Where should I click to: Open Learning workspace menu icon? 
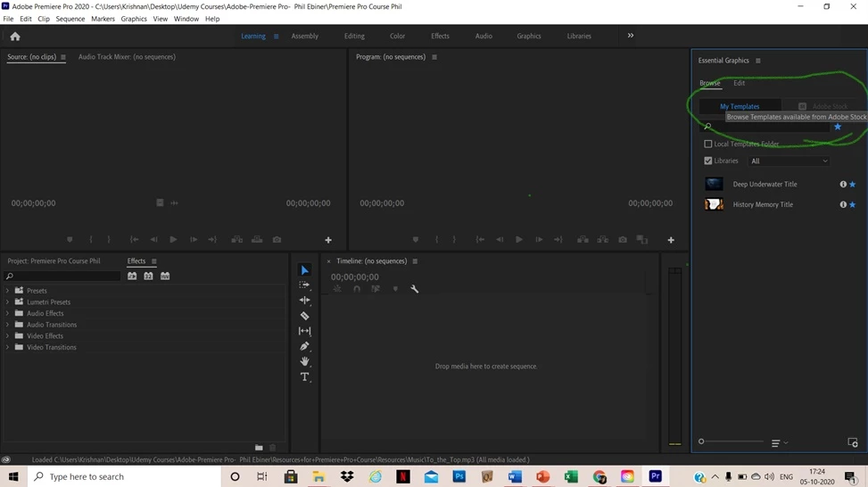[x=276, y=37]
